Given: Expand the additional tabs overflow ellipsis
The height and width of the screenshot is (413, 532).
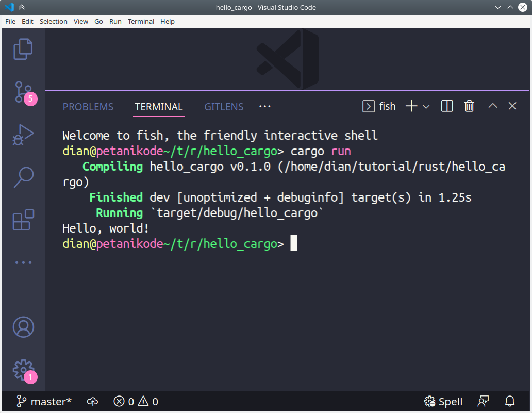Looking at the screenshot, I should [x=264, y=106].
